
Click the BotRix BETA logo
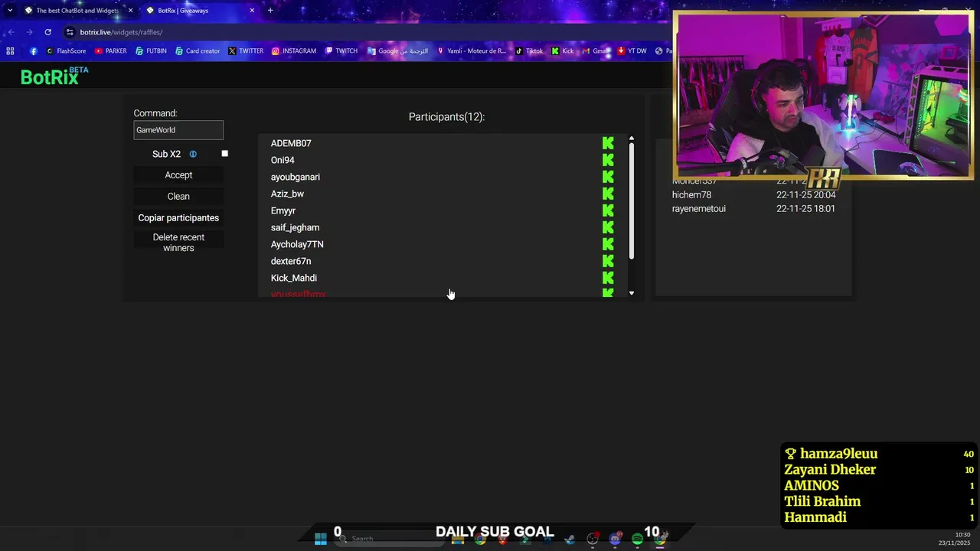pos(54,76)
